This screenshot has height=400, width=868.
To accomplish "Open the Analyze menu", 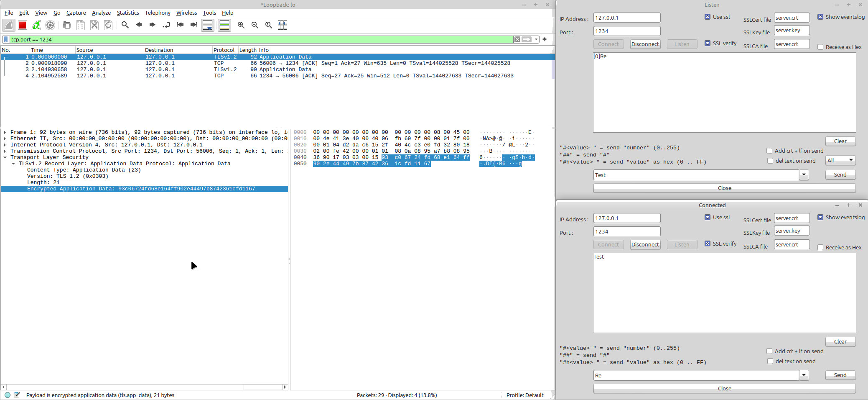I will (101, 13).
